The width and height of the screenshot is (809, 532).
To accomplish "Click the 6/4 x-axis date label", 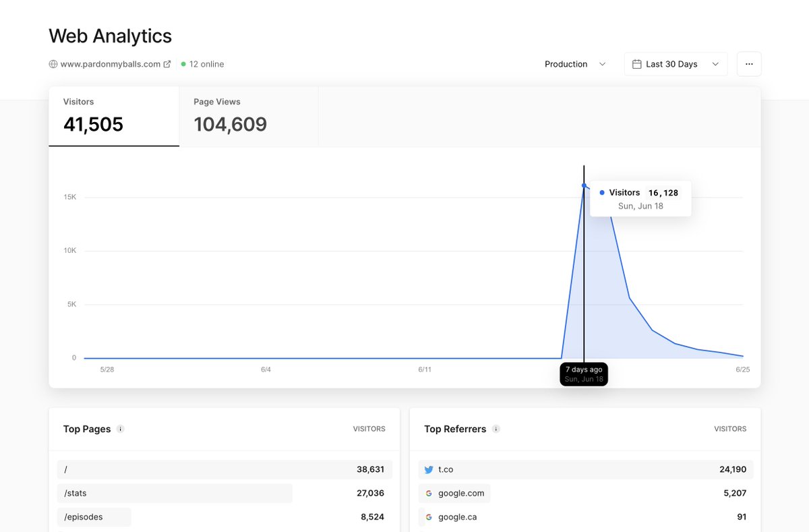I will 266,370.
